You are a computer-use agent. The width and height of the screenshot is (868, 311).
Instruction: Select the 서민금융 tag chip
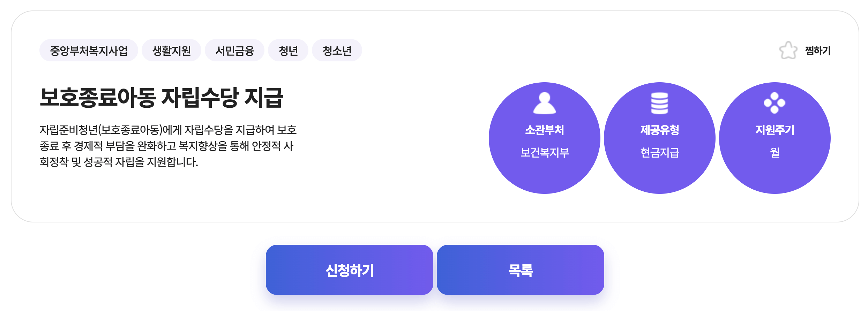click(x=235, y=50)
